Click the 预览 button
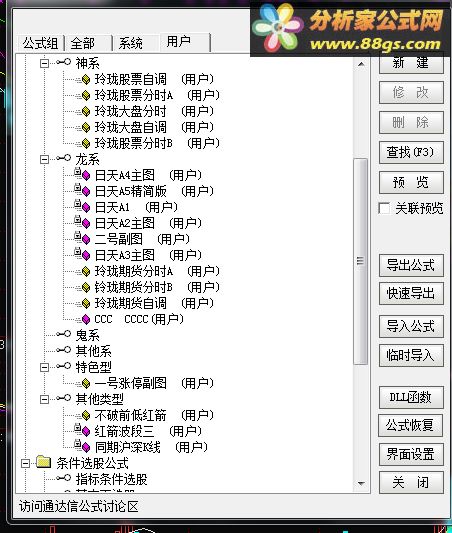Image resolution: width=452 pixels, height=533 pixels. pos(411,183)
